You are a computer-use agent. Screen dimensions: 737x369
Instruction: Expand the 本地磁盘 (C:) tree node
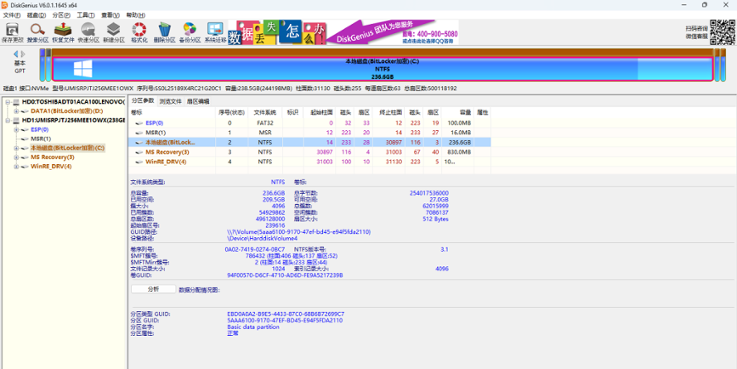click(16, 148)
